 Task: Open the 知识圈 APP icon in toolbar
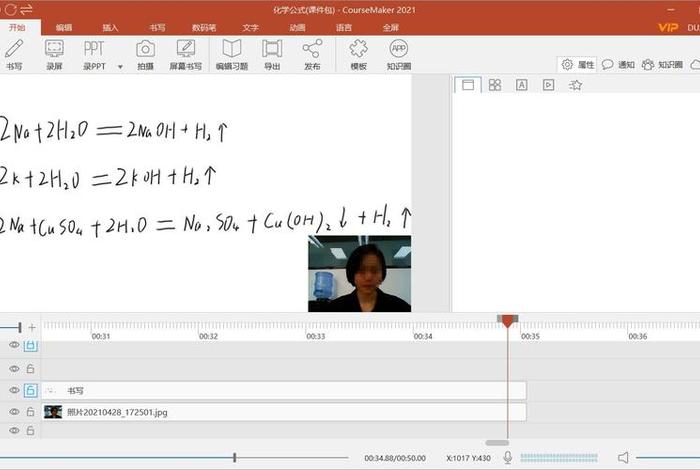[399, 54]
